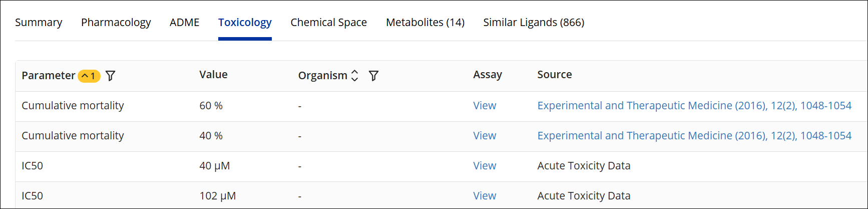The height and width of the screenshot is (209, 868).
Task: Toggle Organism column sort arrows
Action: (355, 76)
